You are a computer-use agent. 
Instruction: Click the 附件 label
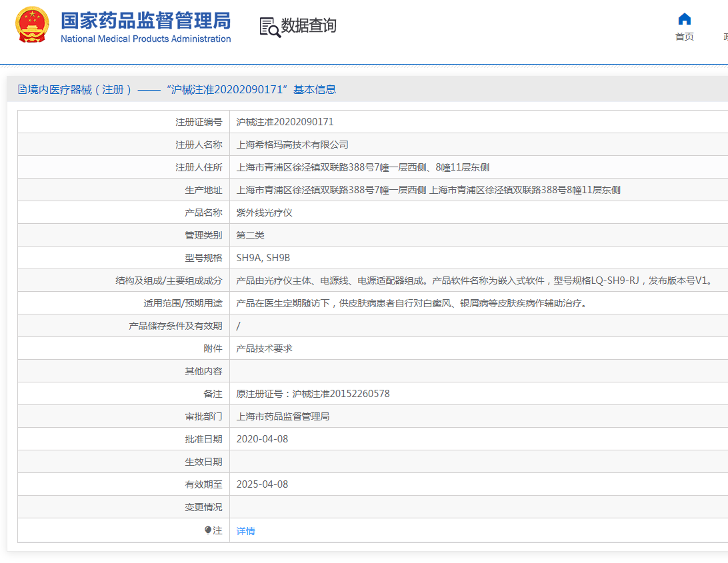213,348
